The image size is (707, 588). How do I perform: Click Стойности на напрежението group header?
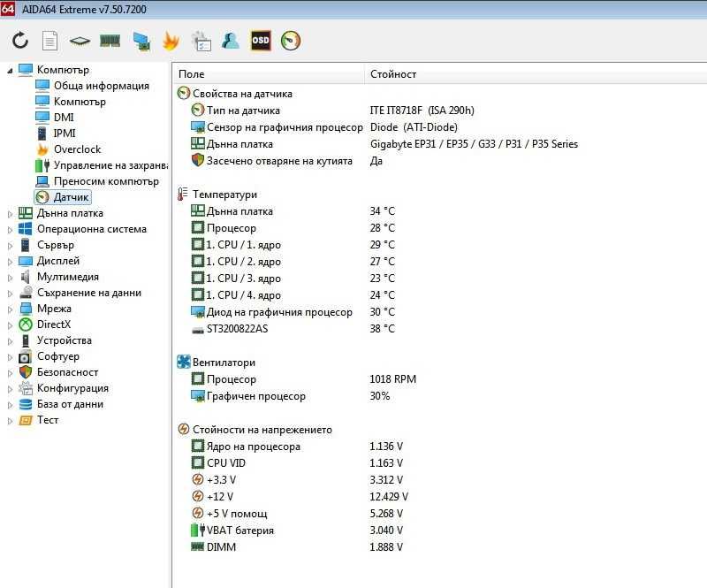coord(255,429)
